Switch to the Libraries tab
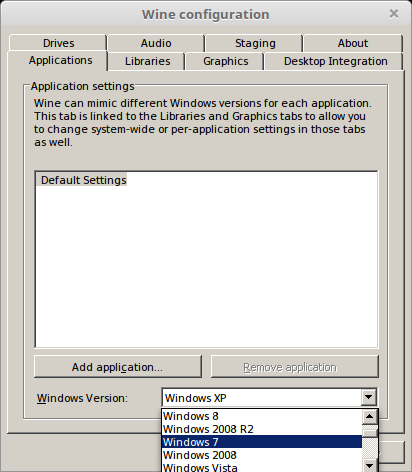Screen dimensions: 412x472 pyautogui.click(x=147, y=61)
